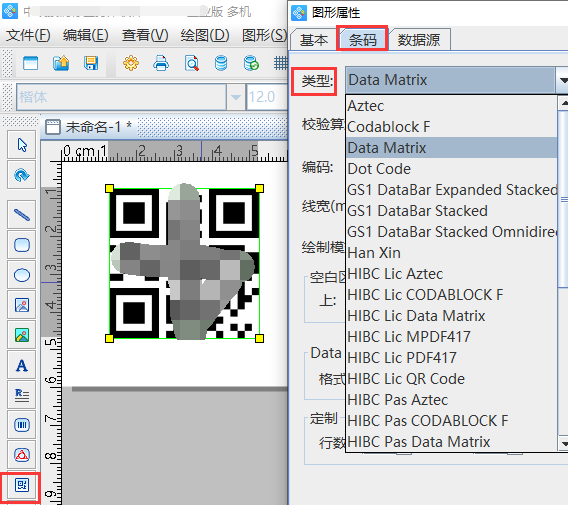Choose HIBC Lic CODABLOCK F

[451, 295]
